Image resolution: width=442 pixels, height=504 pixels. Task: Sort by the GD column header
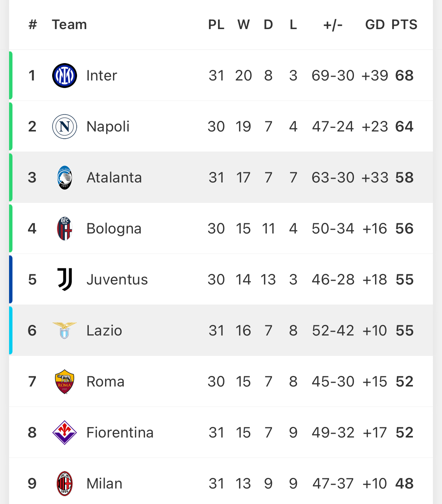(375, 25)
